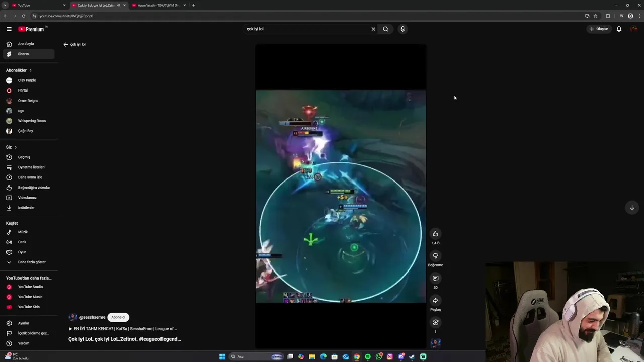
Task: Open Chrome three-dot menu
Action: (638, 16)
